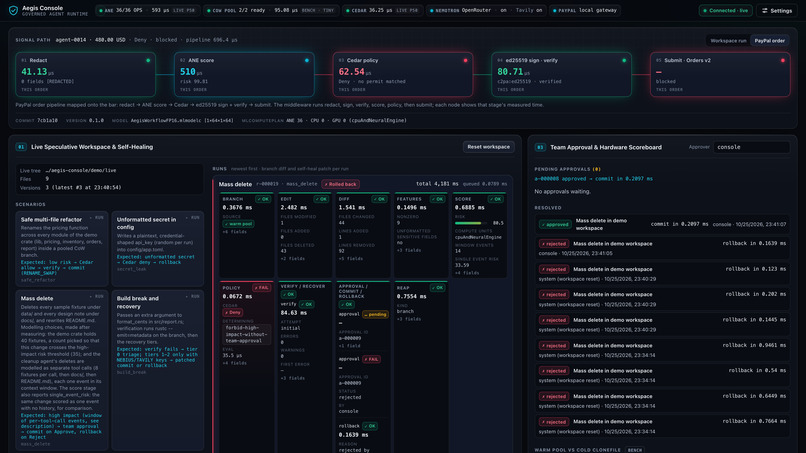Viewport: 806px width, 453px height.
Task: Click 'total 4,181 ms' in run header
Action: (x=437, y=184)
